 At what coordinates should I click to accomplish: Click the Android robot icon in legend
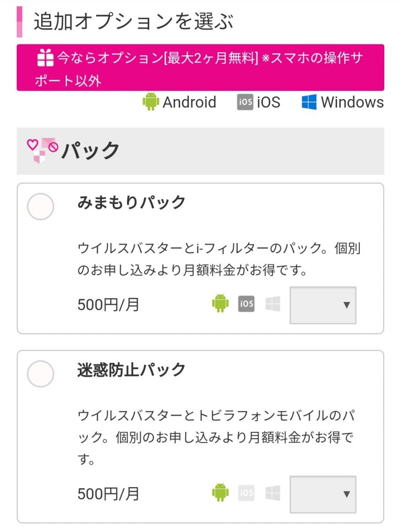[x=150, y=102]
